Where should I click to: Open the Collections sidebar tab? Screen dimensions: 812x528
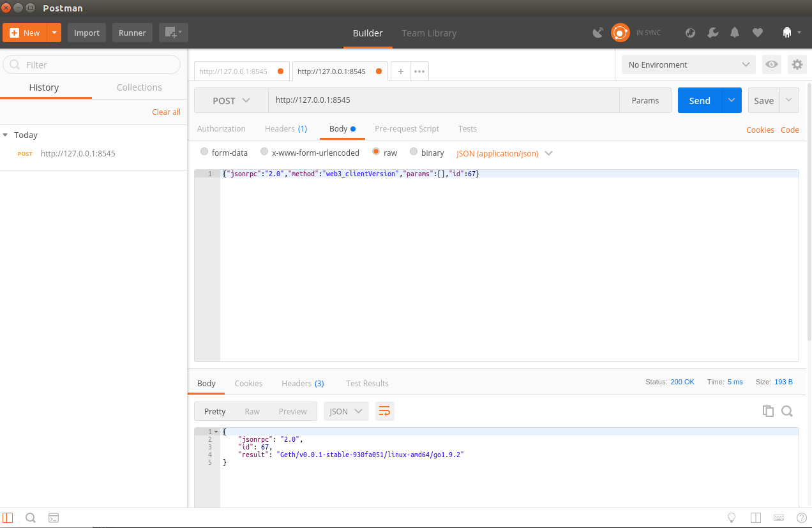click(x=139, y=87)
